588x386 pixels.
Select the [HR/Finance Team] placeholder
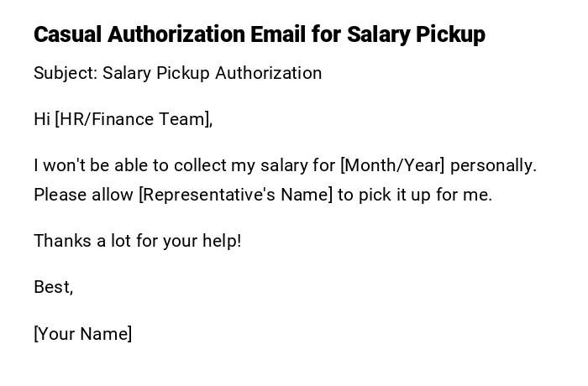coord(134,119)
